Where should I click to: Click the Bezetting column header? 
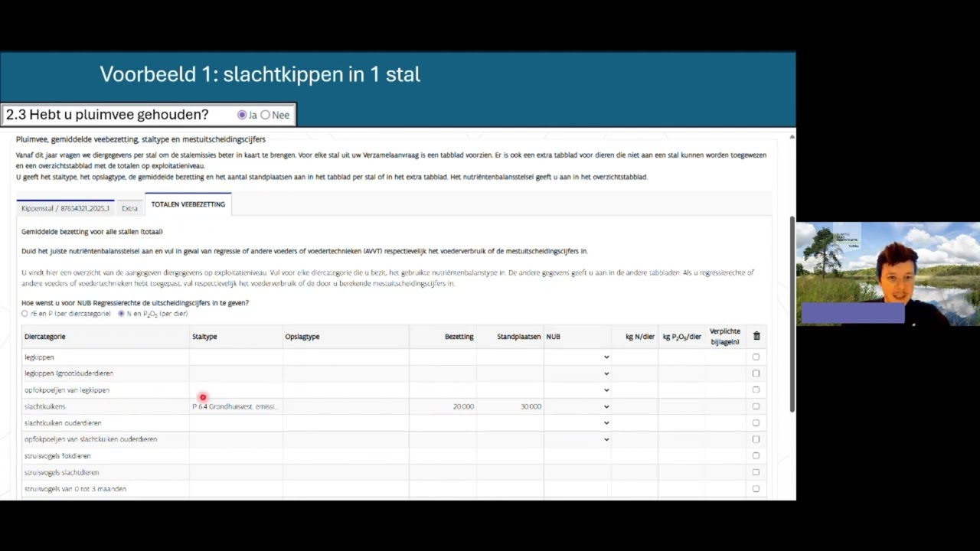point(459,337)
